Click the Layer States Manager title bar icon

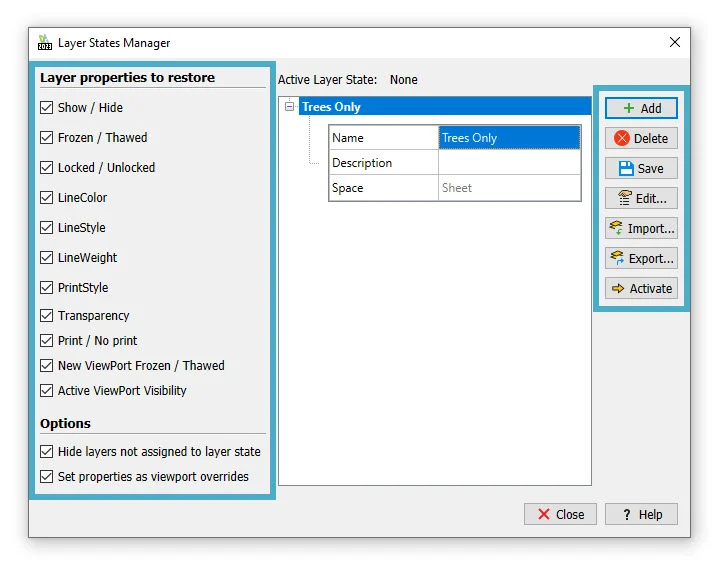[x=44, y=43]
